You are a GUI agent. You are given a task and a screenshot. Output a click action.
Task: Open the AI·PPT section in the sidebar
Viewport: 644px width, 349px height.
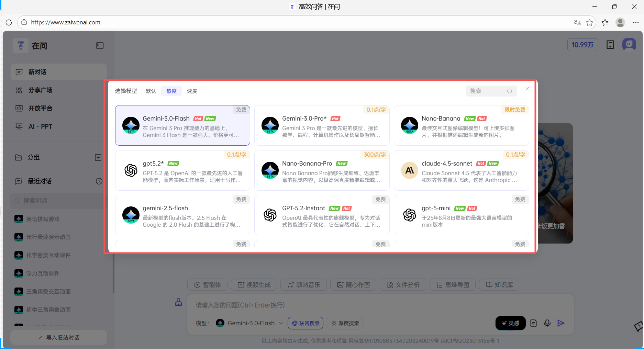pyautogui.click(x=40, y=126)
